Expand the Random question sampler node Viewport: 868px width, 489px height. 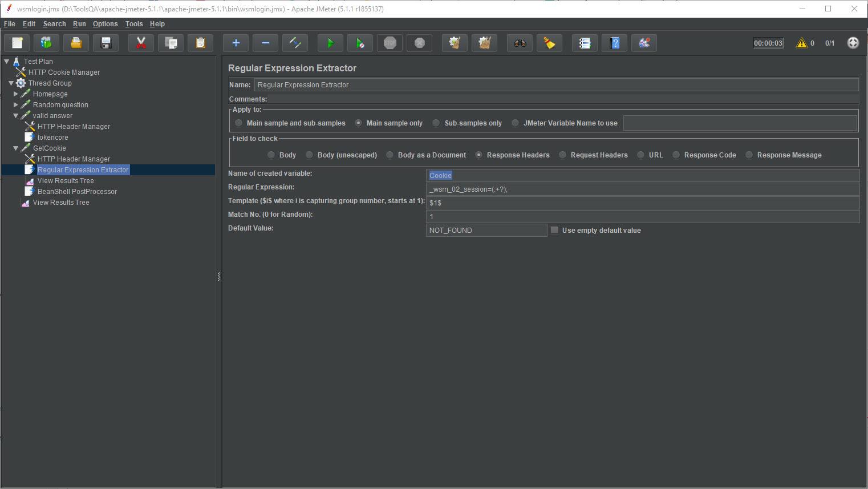(x=16, y=104)
